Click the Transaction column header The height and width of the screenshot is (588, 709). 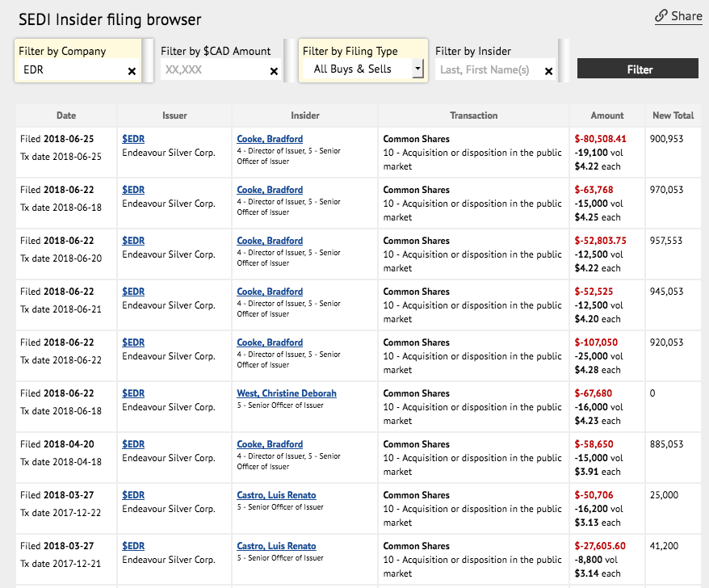pos(473,115)
